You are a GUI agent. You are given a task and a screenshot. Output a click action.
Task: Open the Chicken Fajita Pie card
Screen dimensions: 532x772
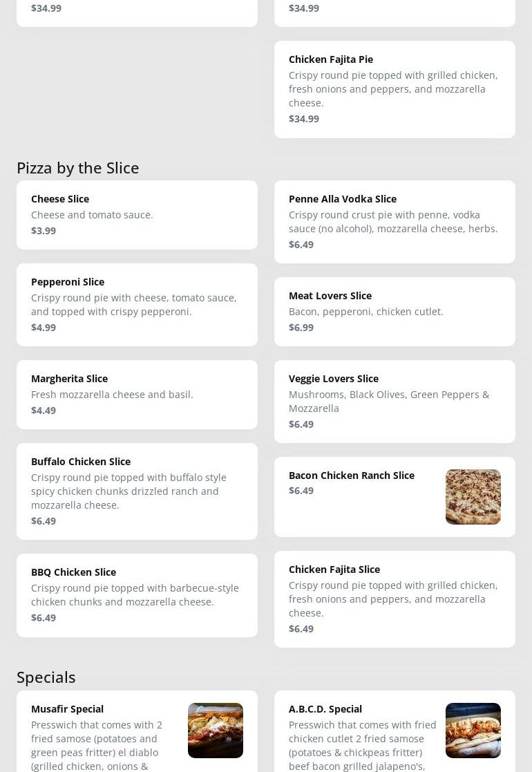click(395, 88)
